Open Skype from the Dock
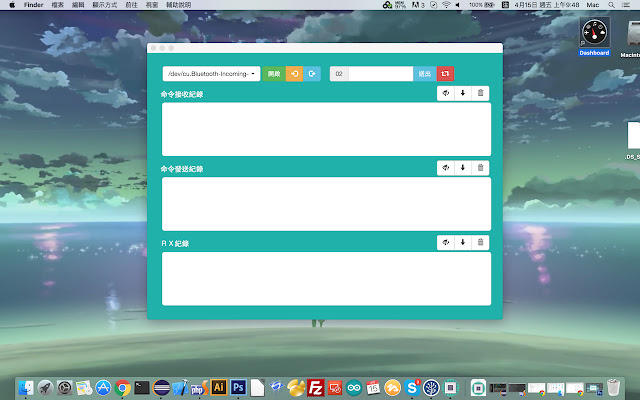This screenshot has height=400, width=640. (412, 387)
